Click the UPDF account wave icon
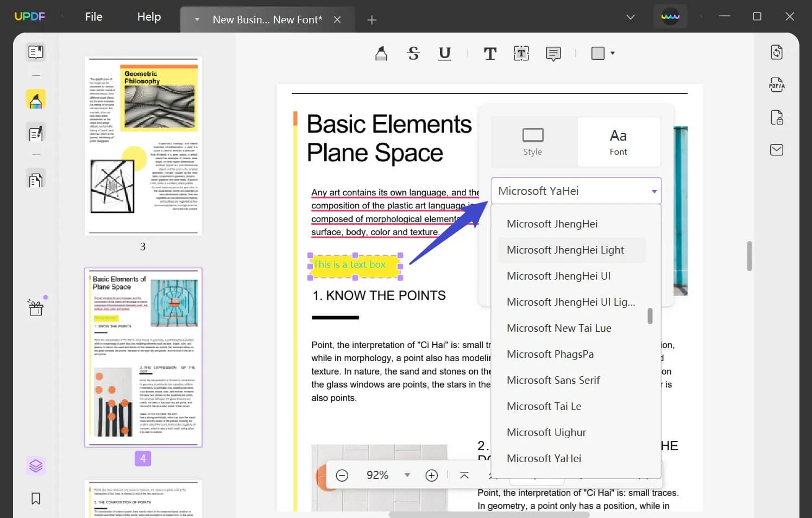 pyautogui.click(x=670, y=17)
